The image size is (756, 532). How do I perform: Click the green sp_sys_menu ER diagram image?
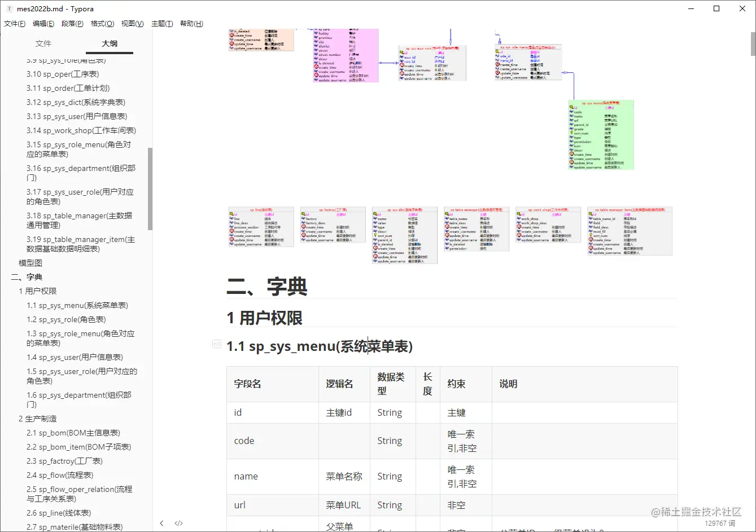pos(601,134)
